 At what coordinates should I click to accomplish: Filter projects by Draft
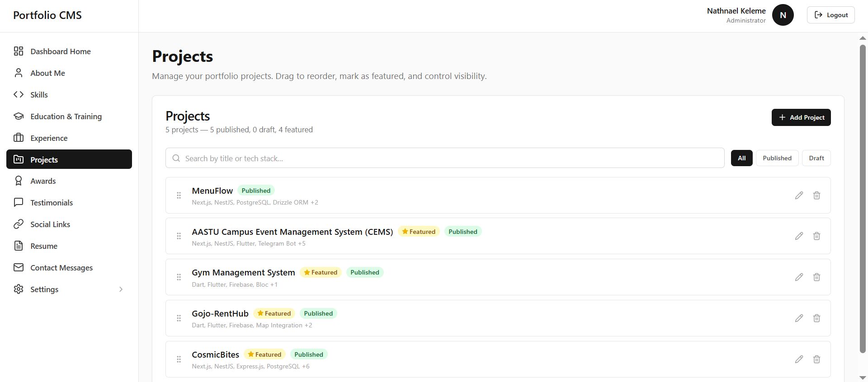(816, 158)
